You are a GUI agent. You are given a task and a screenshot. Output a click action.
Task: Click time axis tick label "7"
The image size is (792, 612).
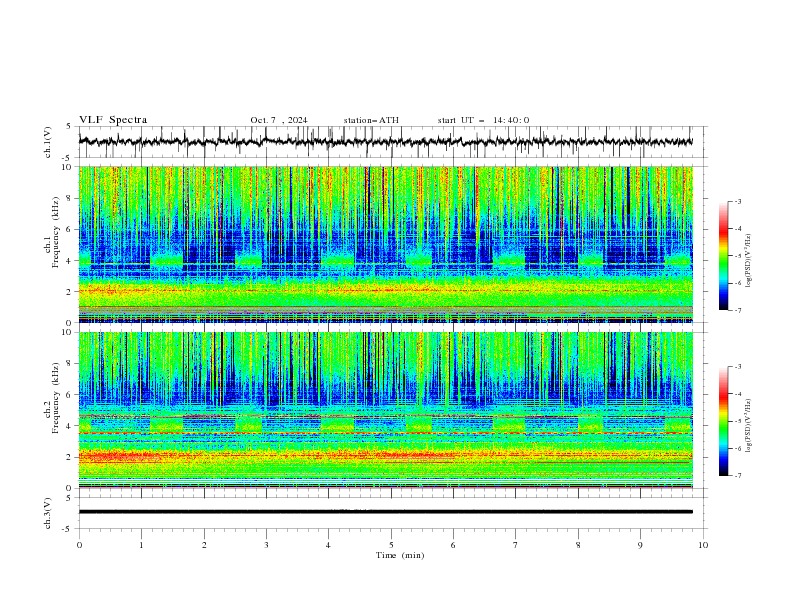[516, 545]
